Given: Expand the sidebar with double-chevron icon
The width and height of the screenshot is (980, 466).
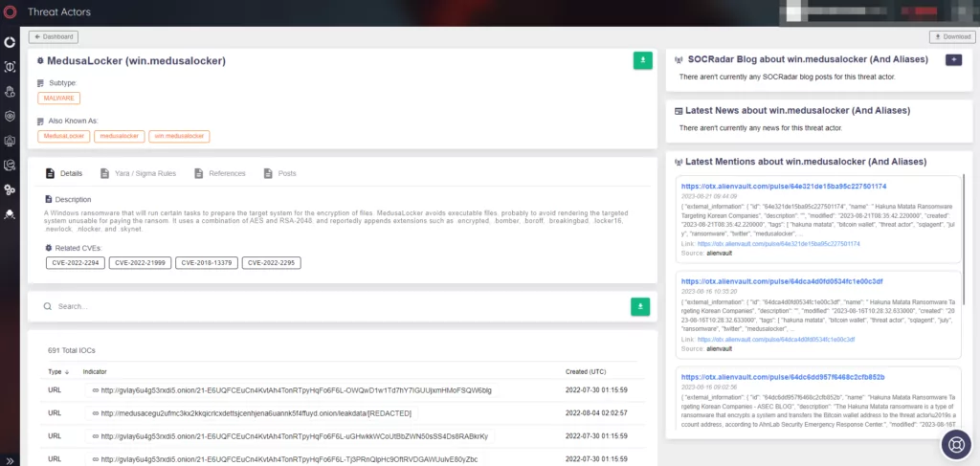Looking at the screenshot, I should (10, 460).
